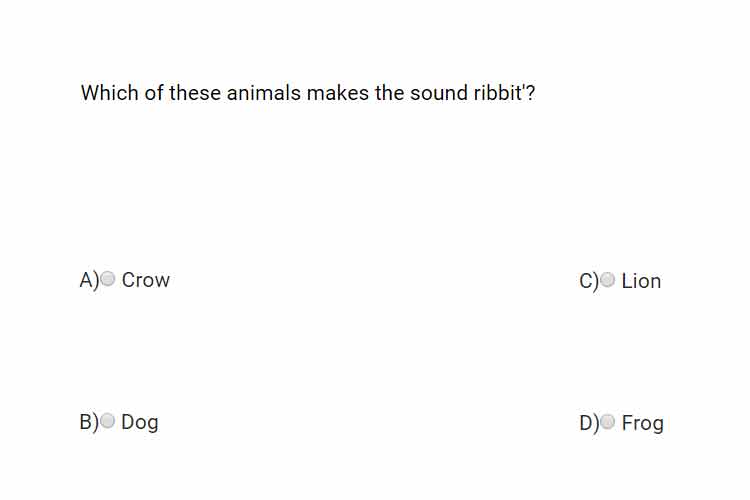Click the C) option letter
Viewport: 750px width, 500px height.
click(589, 281)
